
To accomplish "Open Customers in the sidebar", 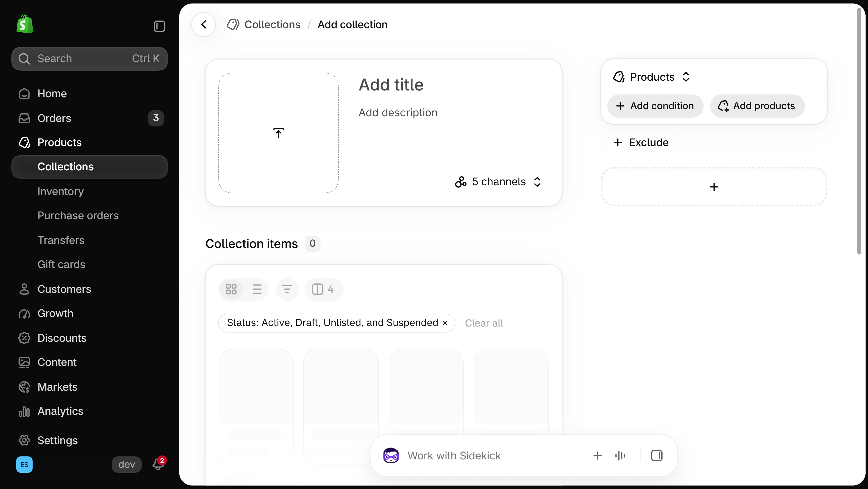I will [89, 289].
